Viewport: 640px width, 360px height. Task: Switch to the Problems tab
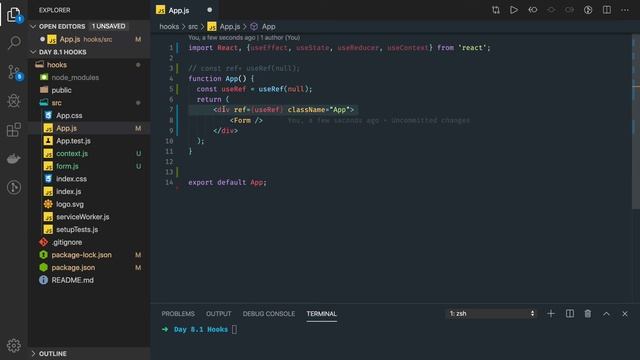[178, 313]
